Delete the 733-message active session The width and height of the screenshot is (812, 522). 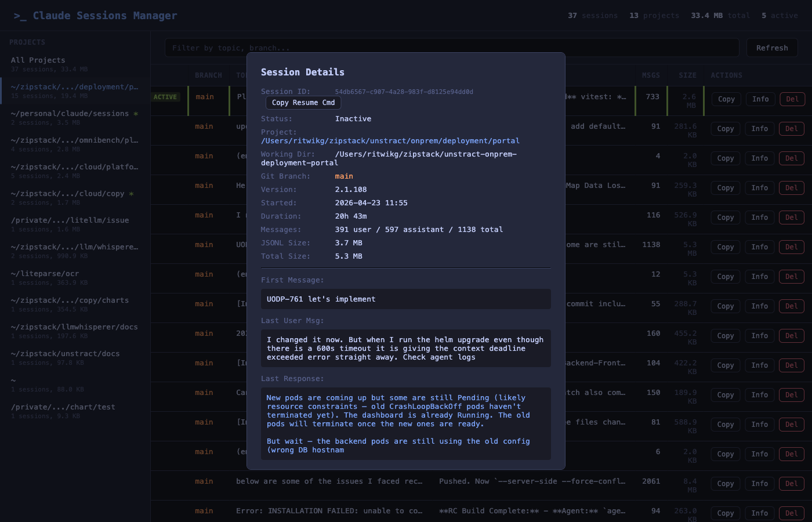(x=792, y=99)
